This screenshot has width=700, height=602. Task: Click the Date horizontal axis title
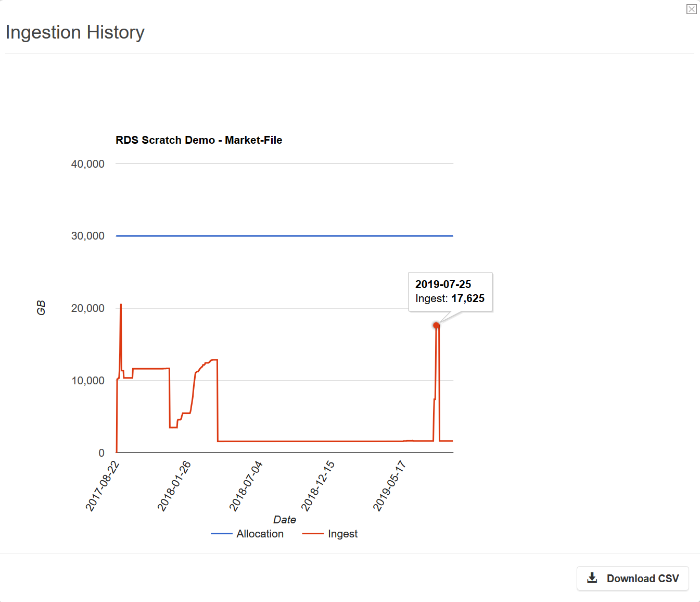coord(284,520)
